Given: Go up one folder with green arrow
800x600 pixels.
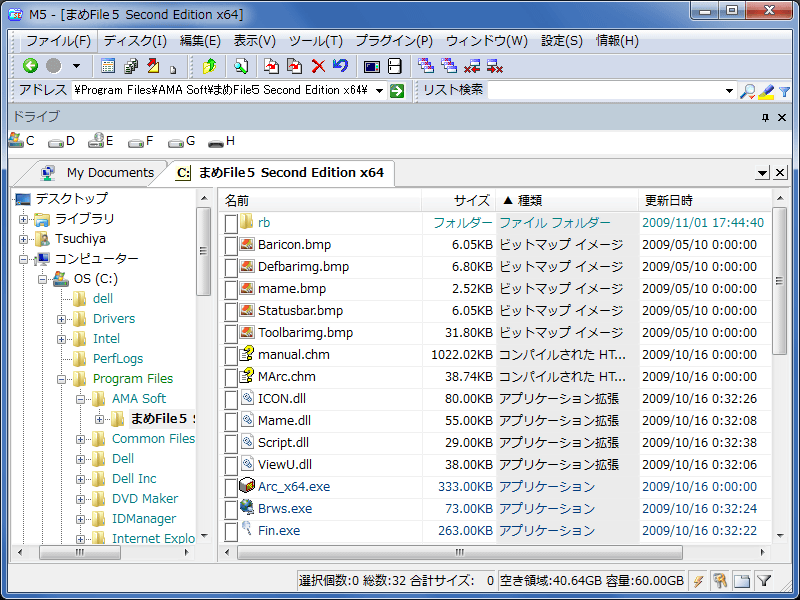Looking at the screenshot, I should coord(209,66).
